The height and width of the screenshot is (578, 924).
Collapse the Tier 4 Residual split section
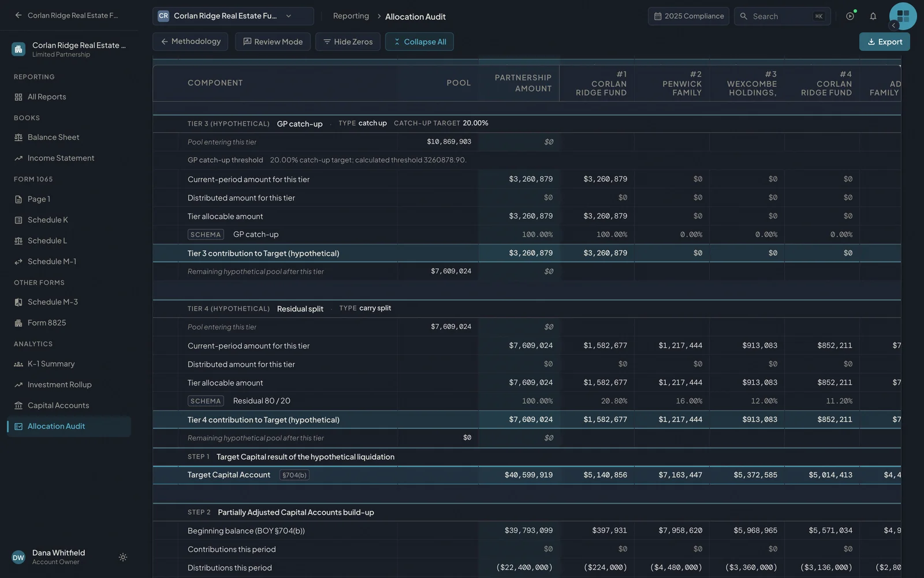tap(527, 309)
